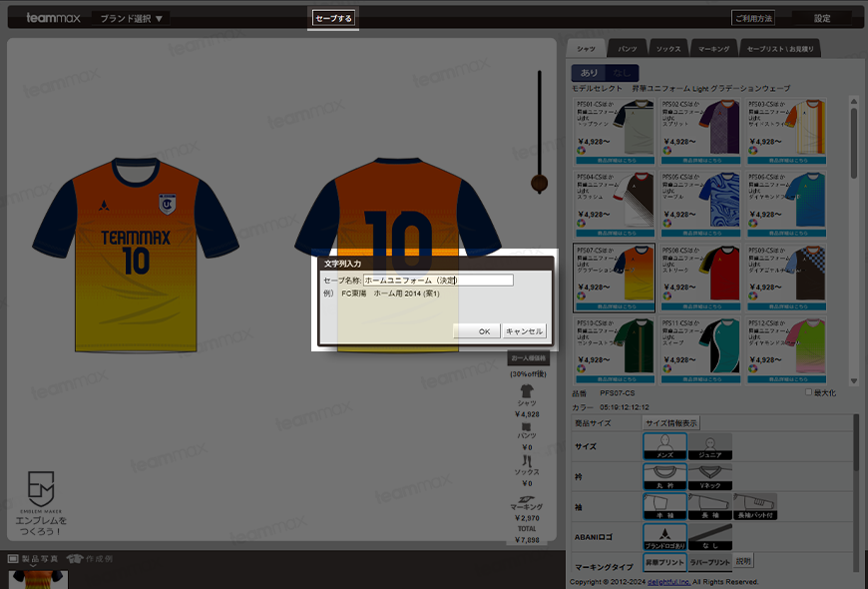The width and height of the screenshot is (868, 589).
Task: Switch to the パンツ tab
Action: 628,49
